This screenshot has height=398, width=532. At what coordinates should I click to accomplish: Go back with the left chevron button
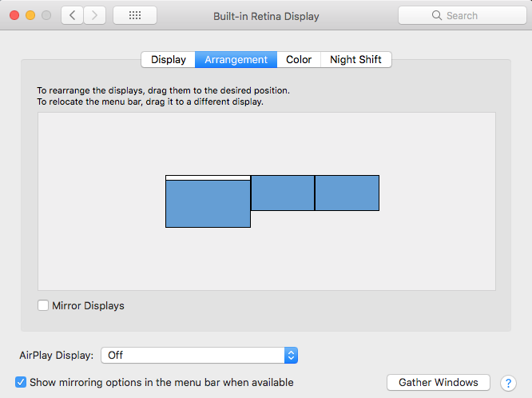click(73, 15)
